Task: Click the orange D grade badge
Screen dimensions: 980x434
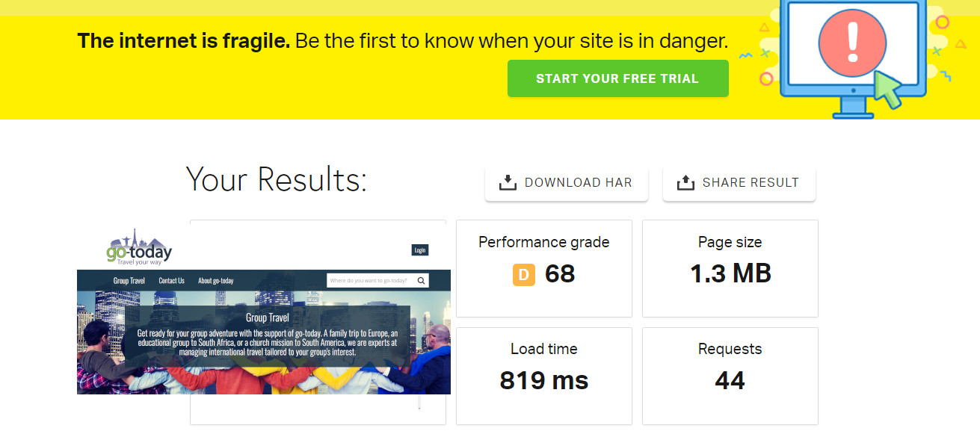Action: point(523,275)
